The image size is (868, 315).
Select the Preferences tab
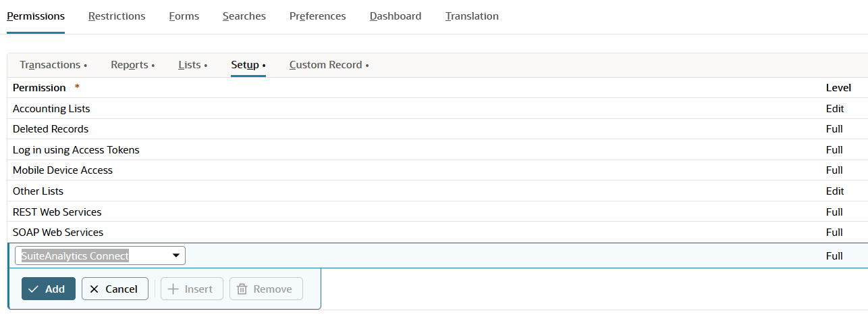(x=317, y=16)
